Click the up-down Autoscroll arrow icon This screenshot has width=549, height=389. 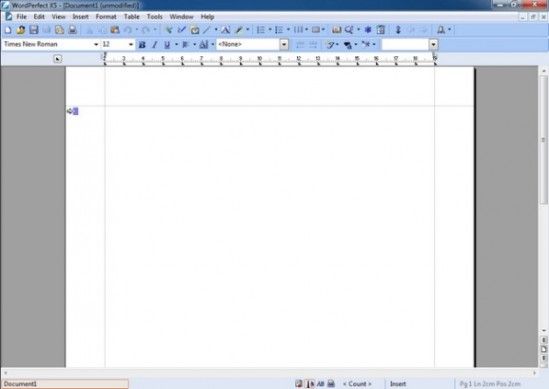398,30
